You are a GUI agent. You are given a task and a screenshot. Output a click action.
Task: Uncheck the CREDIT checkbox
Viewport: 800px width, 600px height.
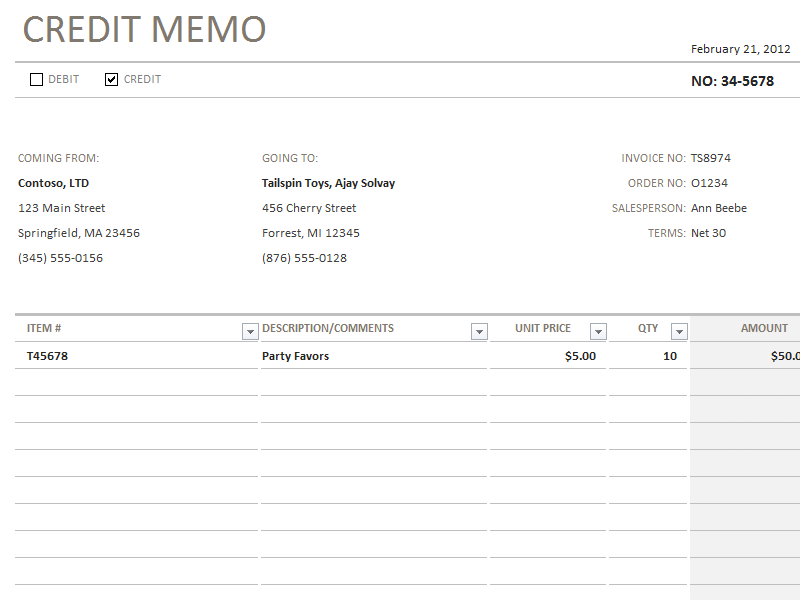click(x=112, y=80)
